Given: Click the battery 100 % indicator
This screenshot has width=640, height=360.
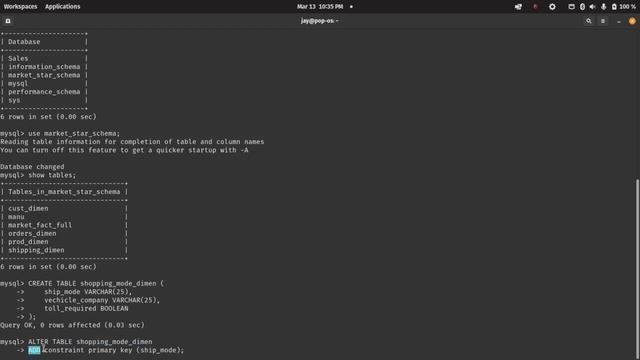Looking at the screenshot, I should point(623,7).
